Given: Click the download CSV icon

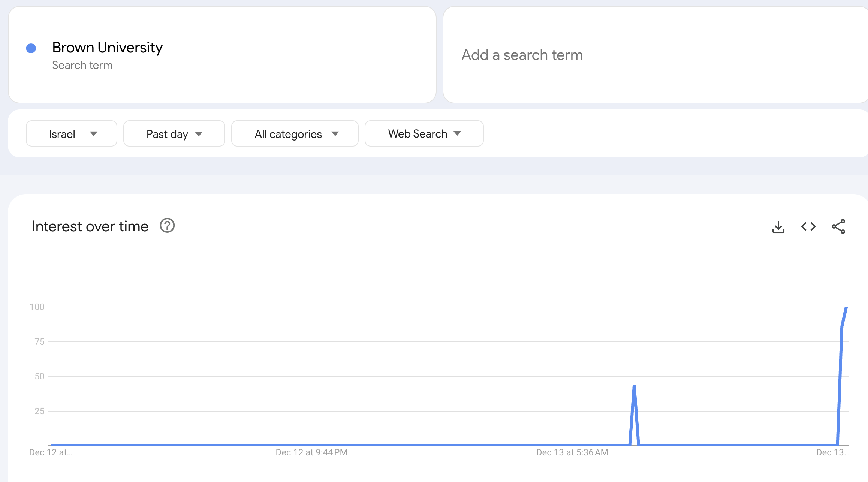Looking at the screenshot, I should tap(778, 227).
